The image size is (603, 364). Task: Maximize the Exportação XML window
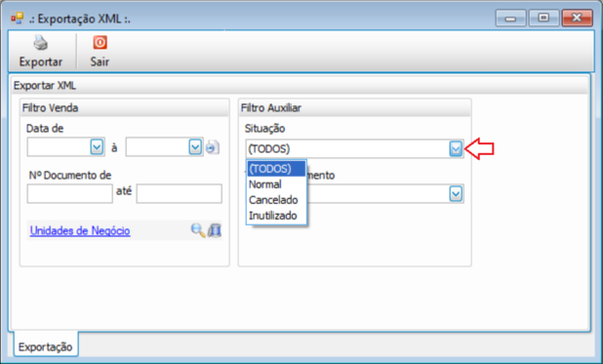[543, 19]
